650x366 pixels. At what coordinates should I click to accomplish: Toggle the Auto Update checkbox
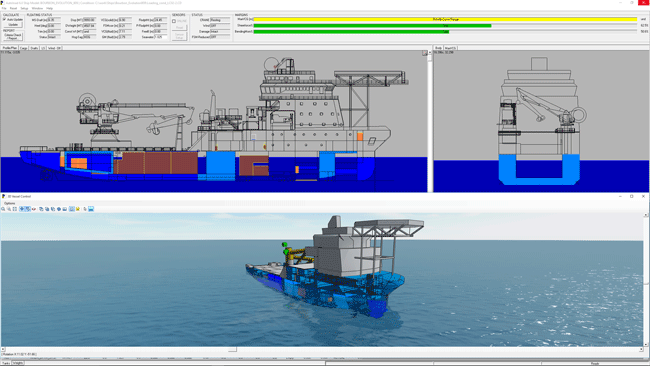pyautogui.click(x=5, y=19)
